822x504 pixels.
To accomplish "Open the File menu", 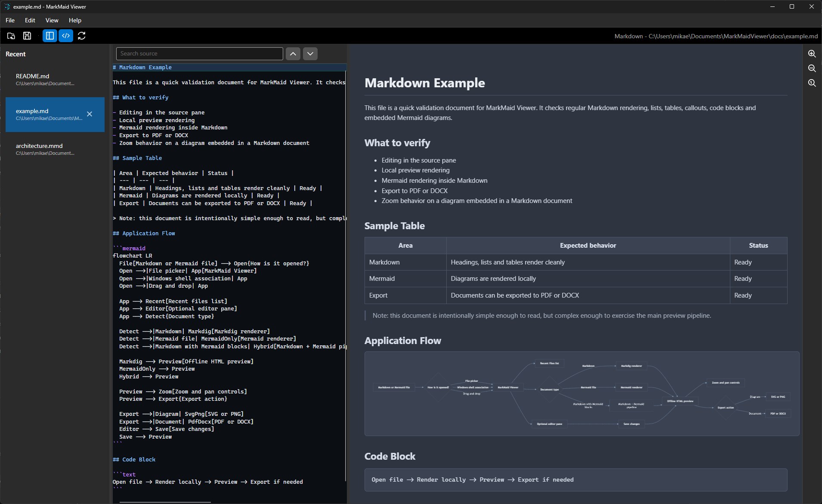I will pyautogui.click(x=10, y=20).
